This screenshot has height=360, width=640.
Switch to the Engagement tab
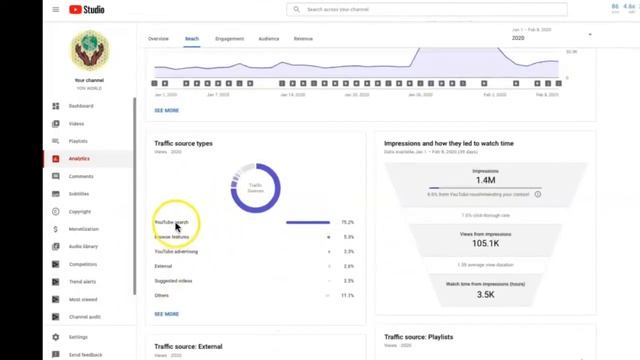(x=229, y=39)
